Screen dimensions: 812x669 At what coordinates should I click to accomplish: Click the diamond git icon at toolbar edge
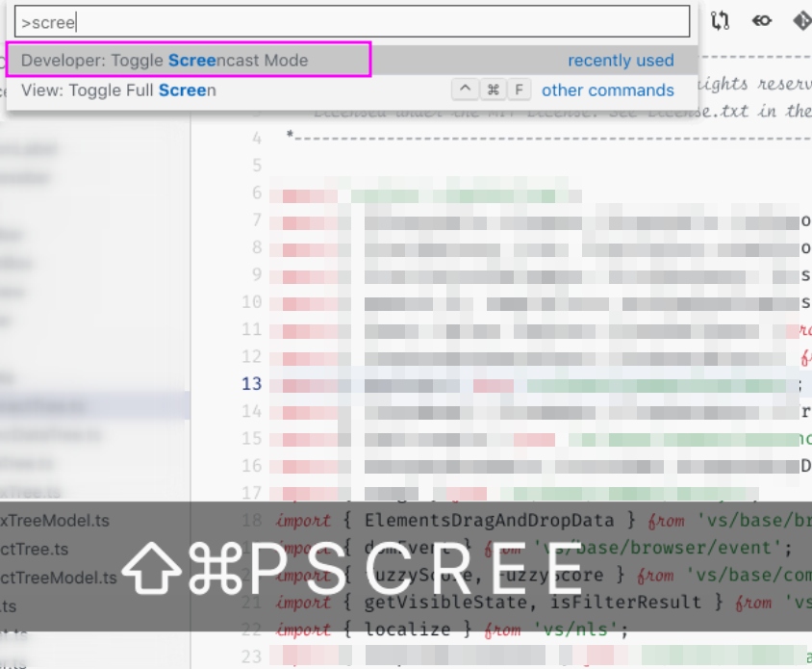pyautogui.click(x=802, y=21)
